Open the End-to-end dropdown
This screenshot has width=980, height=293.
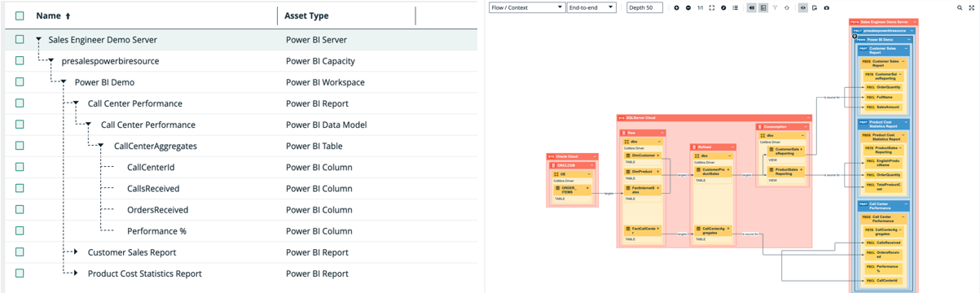(591, 7)
